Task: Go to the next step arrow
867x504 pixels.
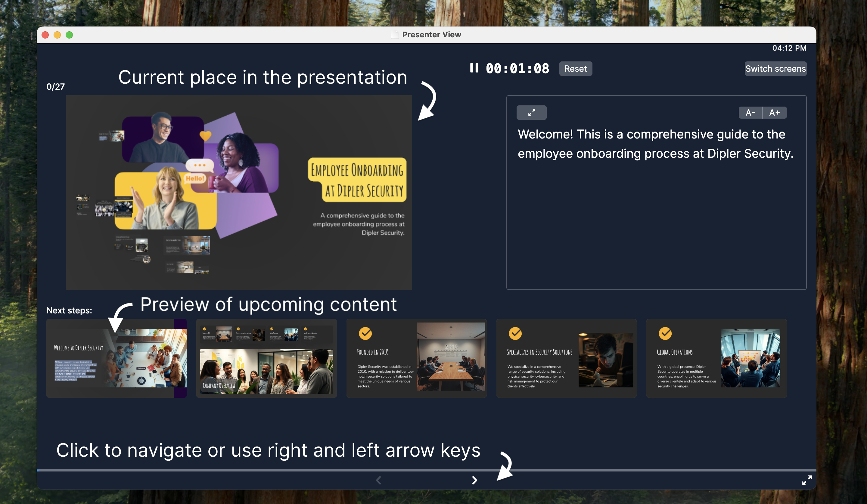Action: [x=474, y=480]
